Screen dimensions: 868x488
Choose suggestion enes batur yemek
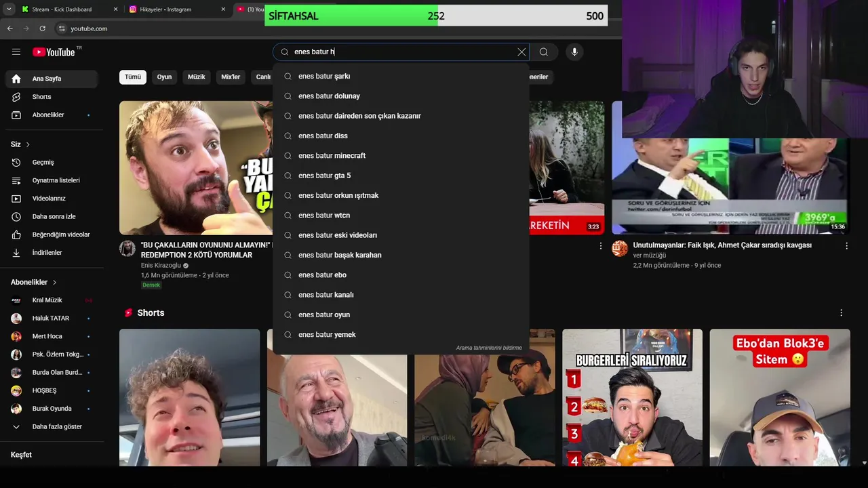[401, 335]
